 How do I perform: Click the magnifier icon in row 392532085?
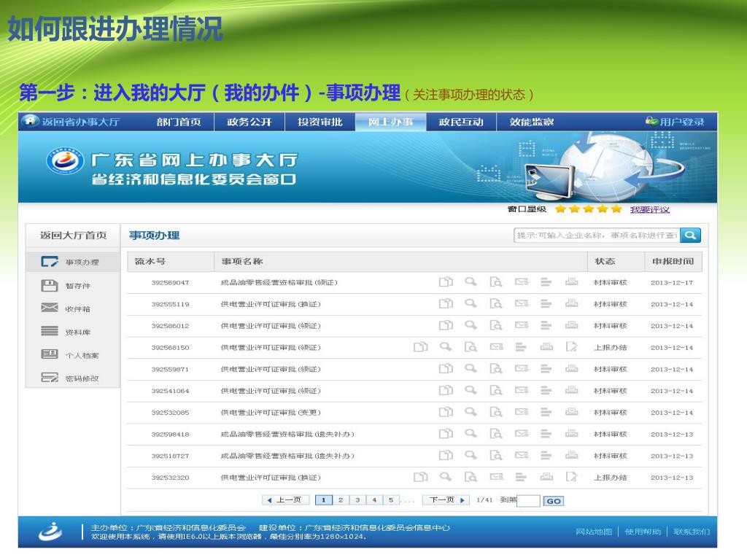pyautogui.click(x=471, y=412)
